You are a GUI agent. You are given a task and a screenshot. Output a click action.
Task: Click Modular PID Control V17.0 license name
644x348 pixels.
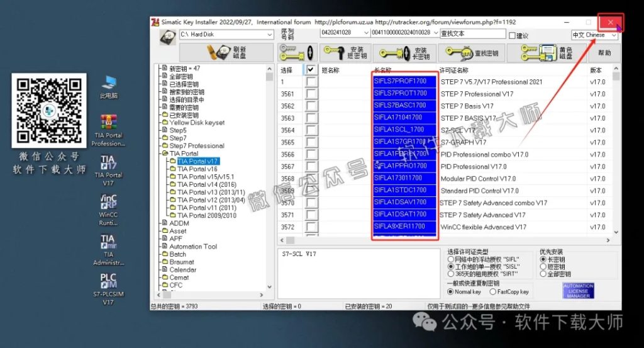pos(478,179)
